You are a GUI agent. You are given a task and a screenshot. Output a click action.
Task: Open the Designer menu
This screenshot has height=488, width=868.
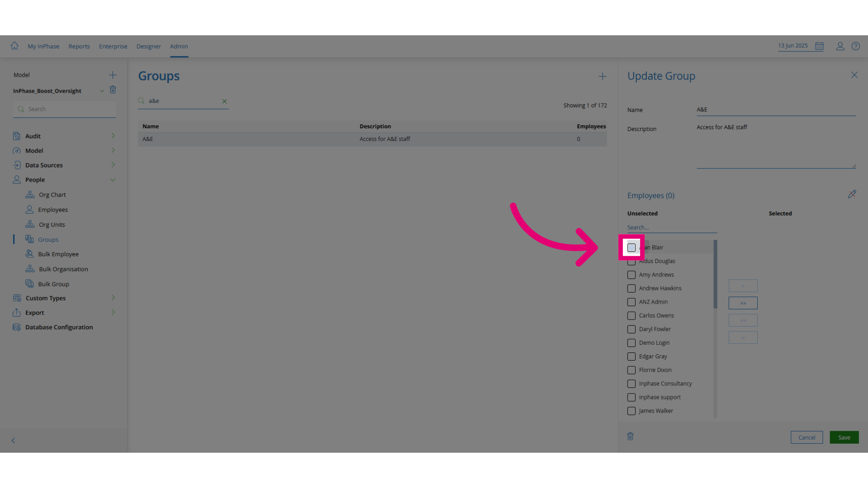click(149, 46)
